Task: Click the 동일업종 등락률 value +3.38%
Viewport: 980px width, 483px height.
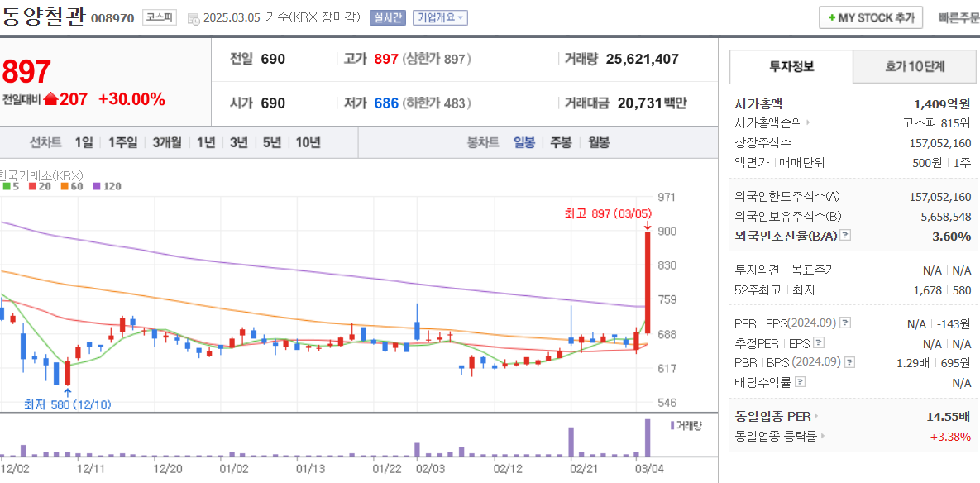Action: click(x=950, y=436)
